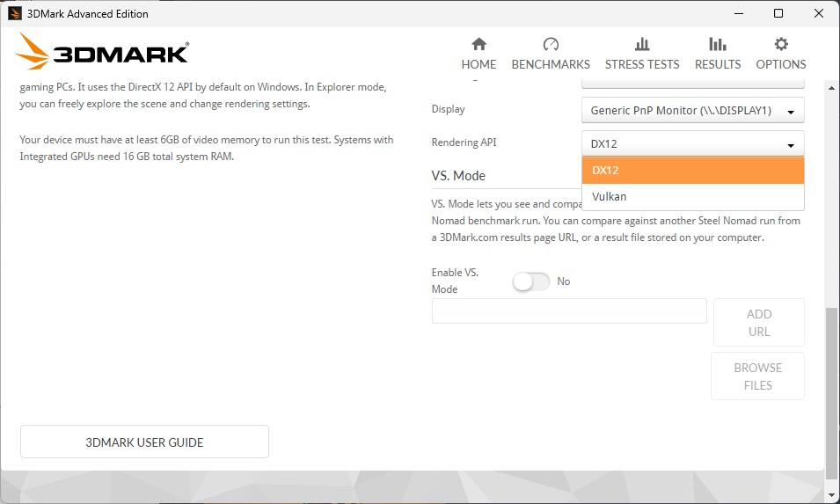Close the 3DMark Advanced Edition window
Image resolution: width=840 pixels, height=504 pixels.
[x=819, y=13]
